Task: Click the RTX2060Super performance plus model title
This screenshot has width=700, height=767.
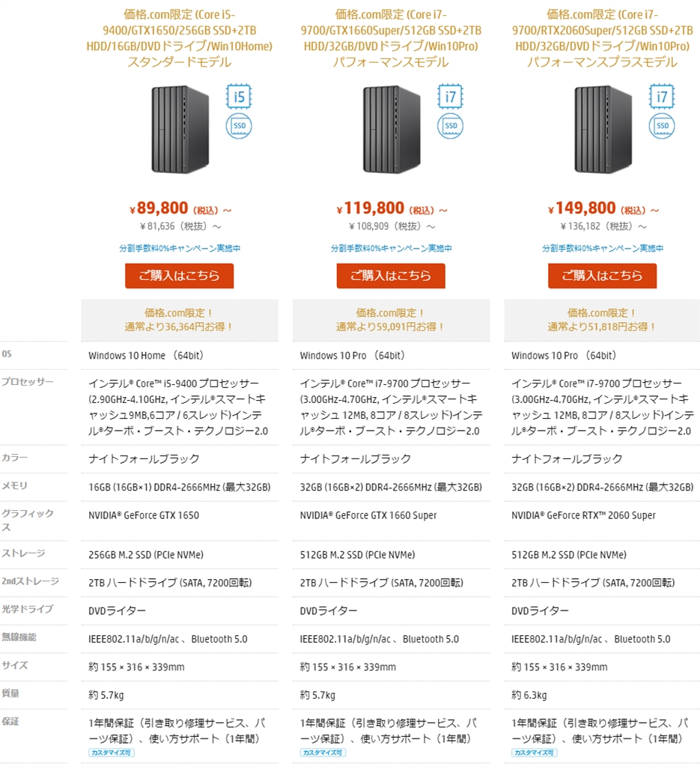Action: coord(602,38)
